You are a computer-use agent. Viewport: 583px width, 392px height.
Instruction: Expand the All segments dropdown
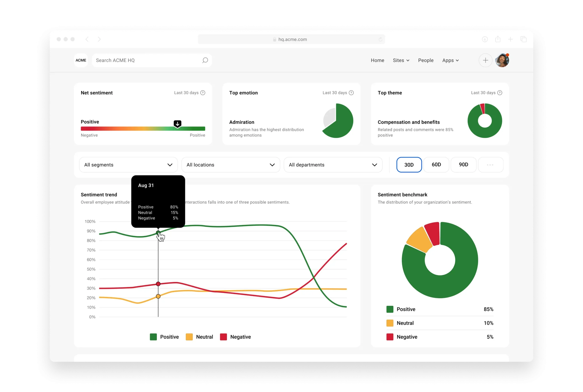click(x=127, y=164)
